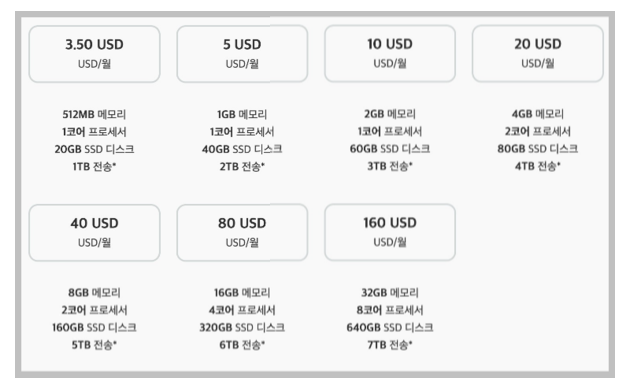Click the 320GB SSD 디스크 text
This screenshot has width=626, height=385.
point(242,327)
